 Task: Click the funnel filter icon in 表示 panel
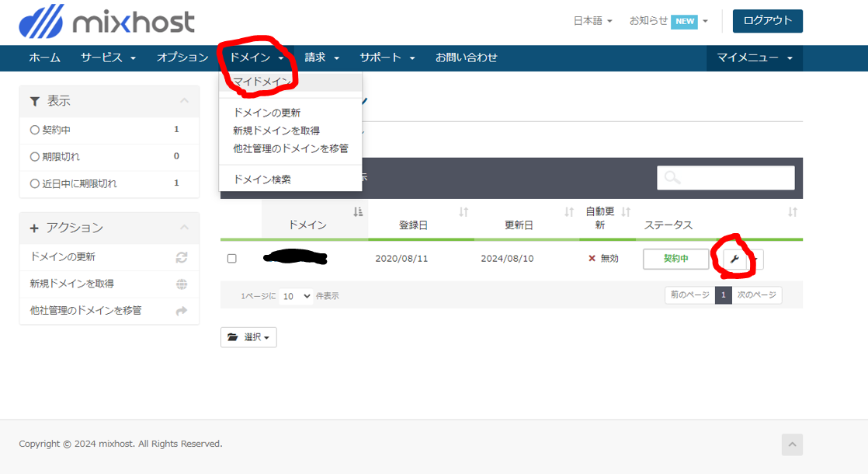tap(35, 101)
